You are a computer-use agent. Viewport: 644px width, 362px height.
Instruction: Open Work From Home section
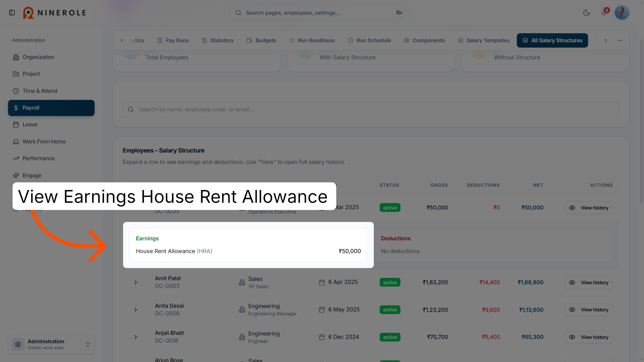click(51, 141)
